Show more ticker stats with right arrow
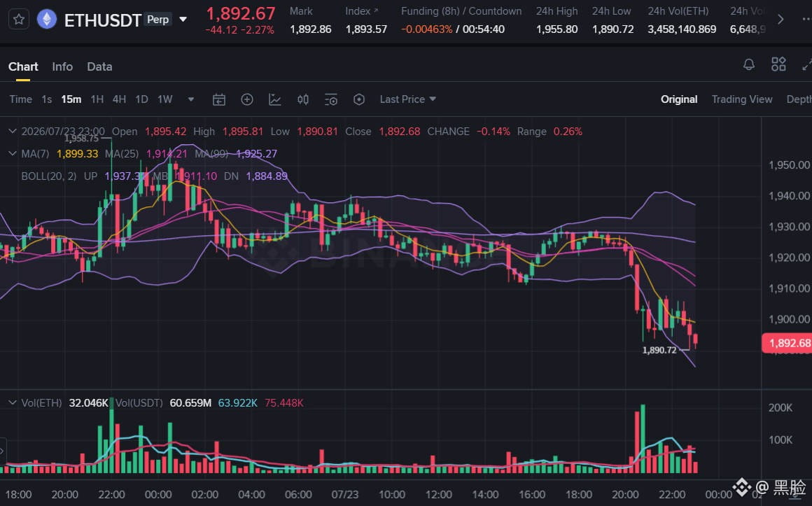The image size is (812, 506). click(x=780, y=20)
